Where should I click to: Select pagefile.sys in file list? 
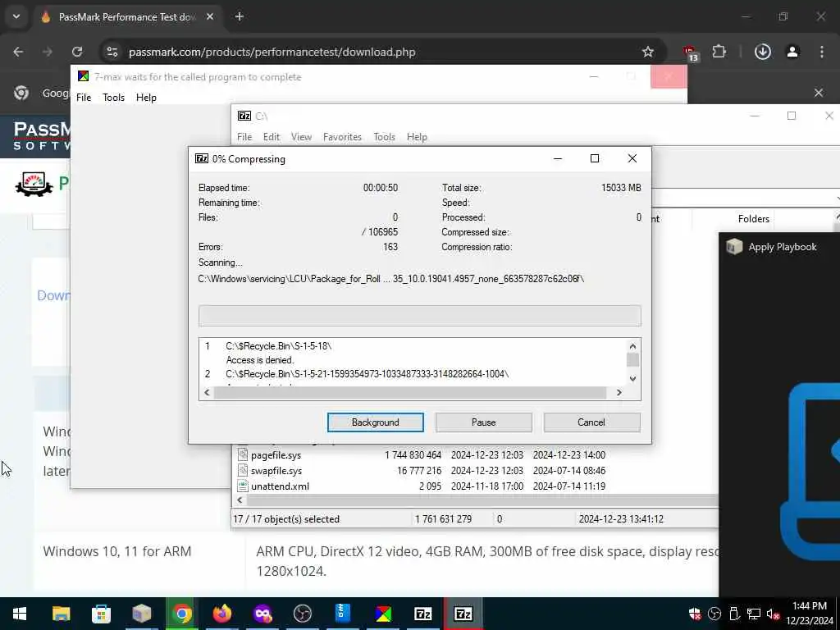pyautogui.click(x=276, y=455)
